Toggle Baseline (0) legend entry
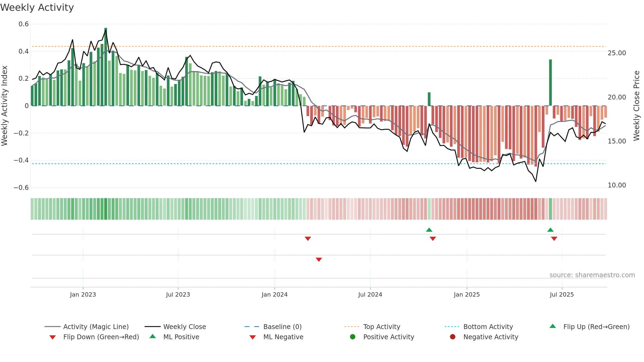Image resolution: width=644 pixels, height=362 pixels. point(273,327)
